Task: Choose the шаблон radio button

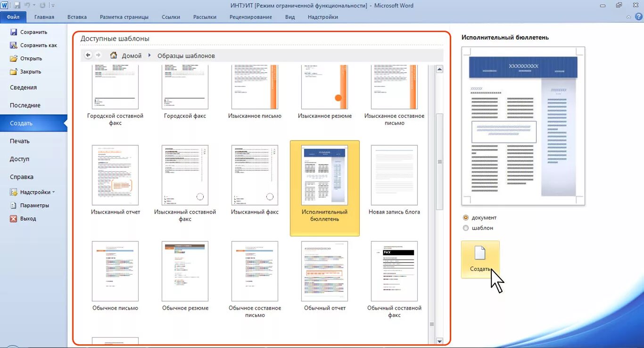Action: point(466,228)
